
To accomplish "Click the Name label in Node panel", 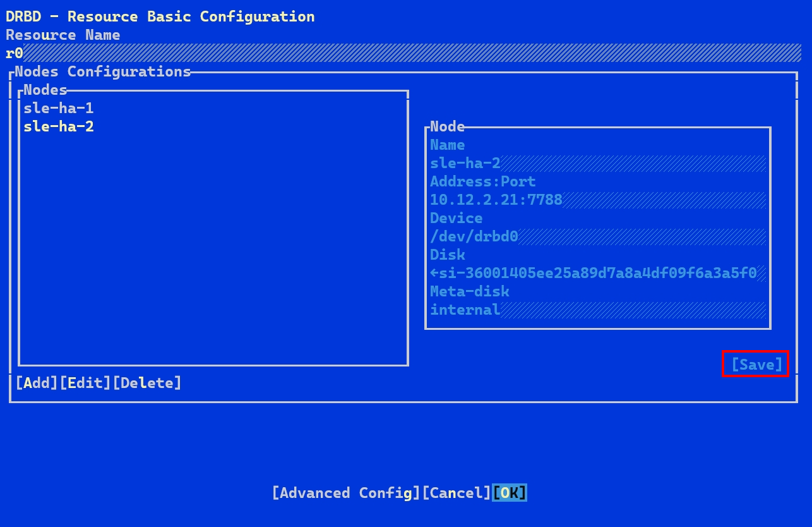I will tap(448, 145).
